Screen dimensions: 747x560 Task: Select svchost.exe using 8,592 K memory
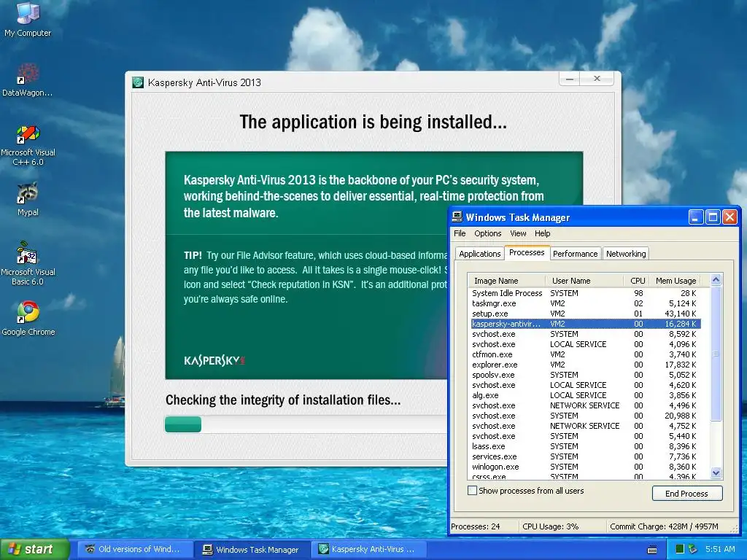(x=586, y=334)
